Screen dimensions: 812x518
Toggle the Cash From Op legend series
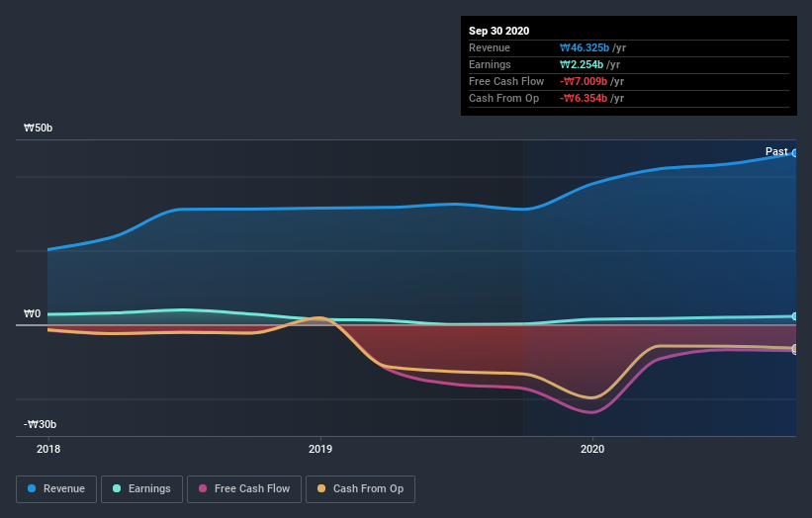click(360, 489)
